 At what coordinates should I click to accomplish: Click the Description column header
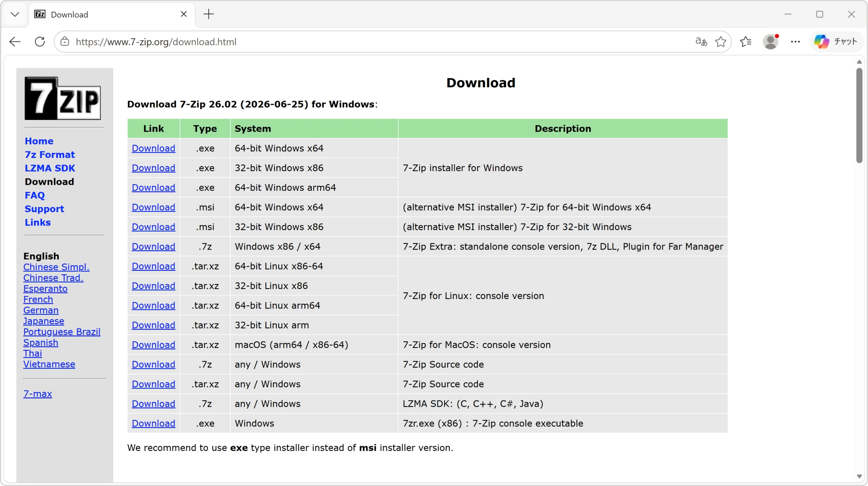[x=563, y=129]
